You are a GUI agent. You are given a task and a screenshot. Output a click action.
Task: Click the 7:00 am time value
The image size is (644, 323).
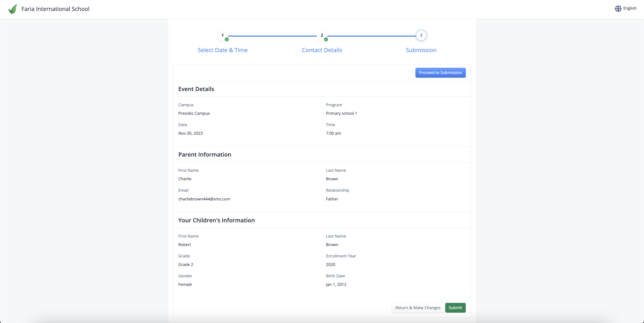(333, 133)
